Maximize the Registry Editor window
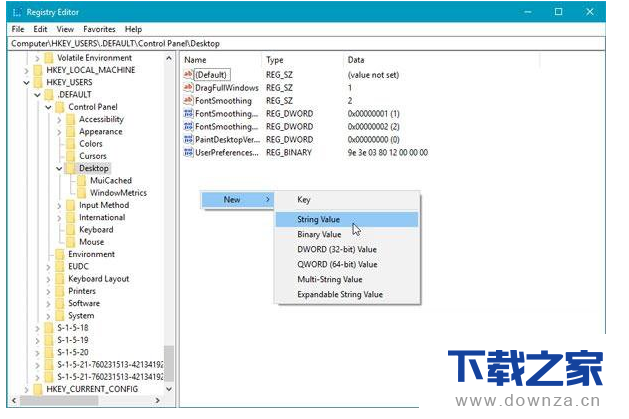629x419 pixels. 558,12
